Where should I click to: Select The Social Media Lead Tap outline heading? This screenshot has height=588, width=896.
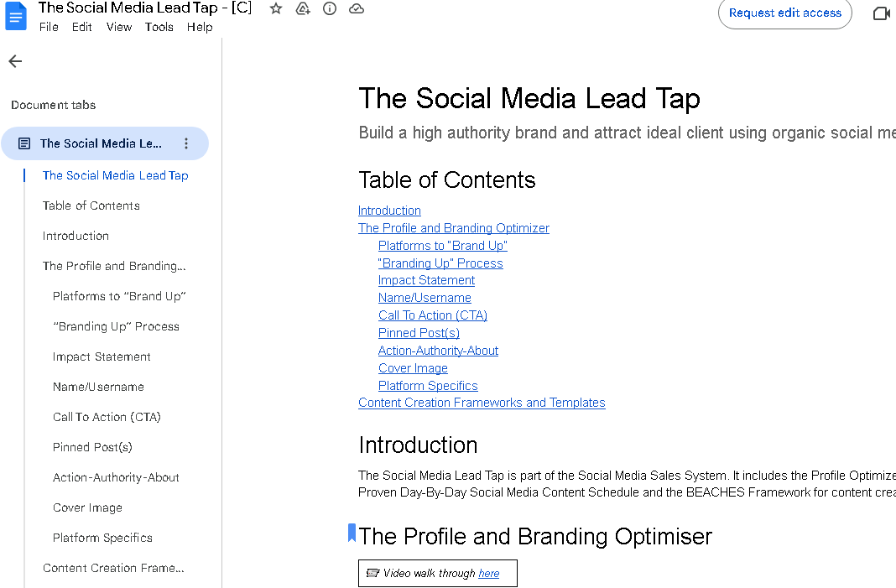click(x=116, y=175)
